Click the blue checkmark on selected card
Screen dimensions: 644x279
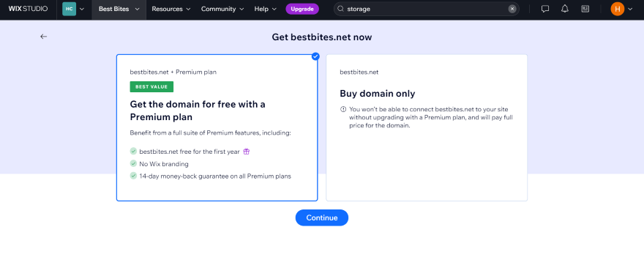[315, 56]
